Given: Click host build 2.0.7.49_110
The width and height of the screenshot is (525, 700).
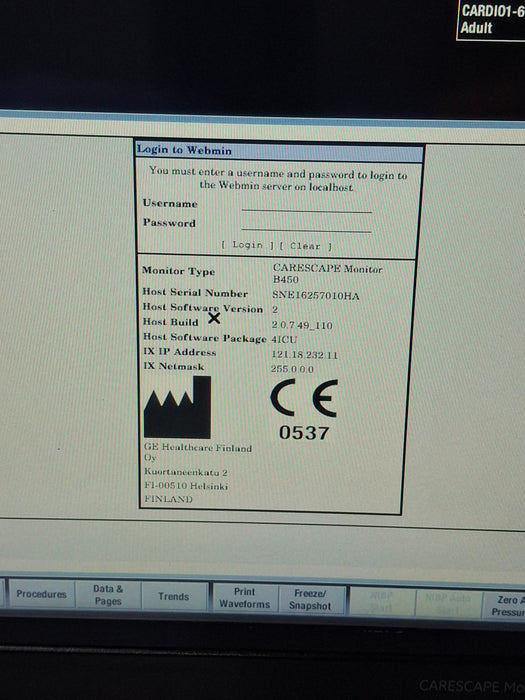Looking at the screenshot, I should coord(302,325).
